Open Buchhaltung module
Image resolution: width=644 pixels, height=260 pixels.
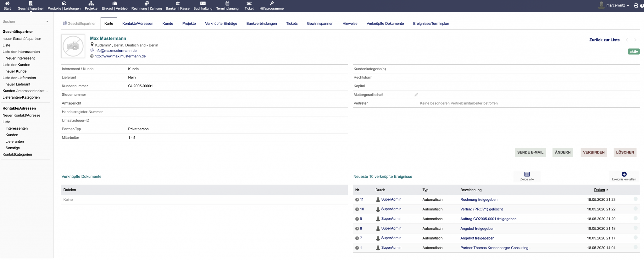tap(203, 6)
